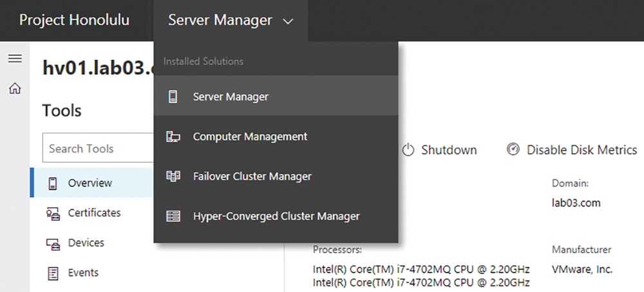Collapse the Server Manager dropdown chevron

coord(289,21)
